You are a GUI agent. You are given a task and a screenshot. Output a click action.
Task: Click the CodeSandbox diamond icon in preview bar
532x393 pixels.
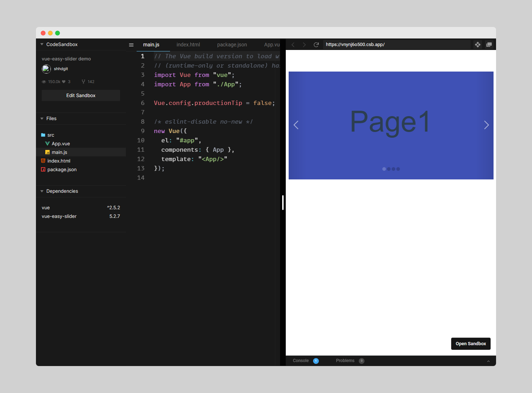[478, 45]
